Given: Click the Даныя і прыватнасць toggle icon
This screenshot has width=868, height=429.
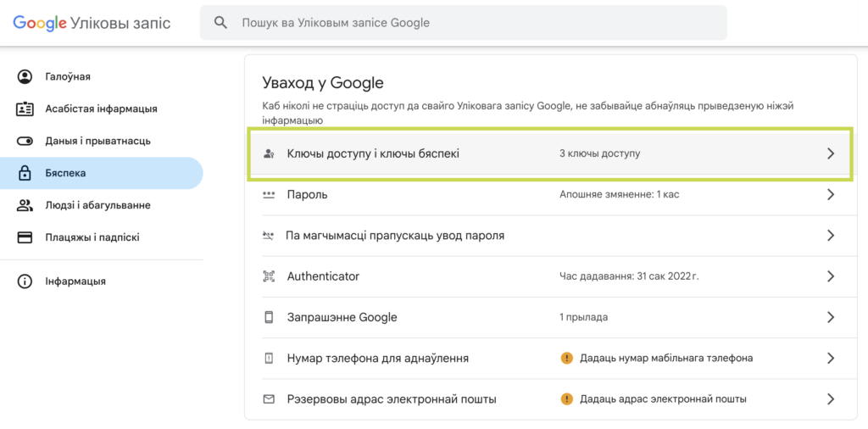Looking at the screenshot, I should (x=25, y=141).
